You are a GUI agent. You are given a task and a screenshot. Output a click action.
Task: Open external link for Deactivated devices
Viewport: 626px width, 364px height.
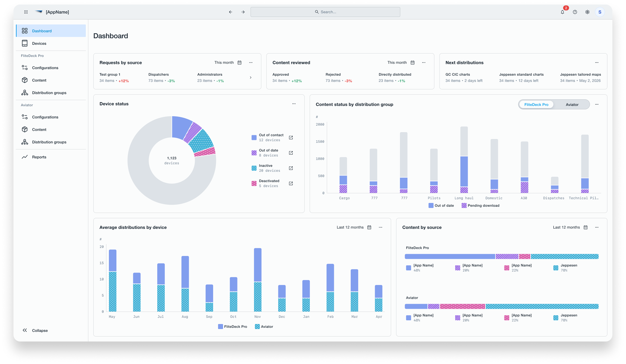(x=291, y=183)
